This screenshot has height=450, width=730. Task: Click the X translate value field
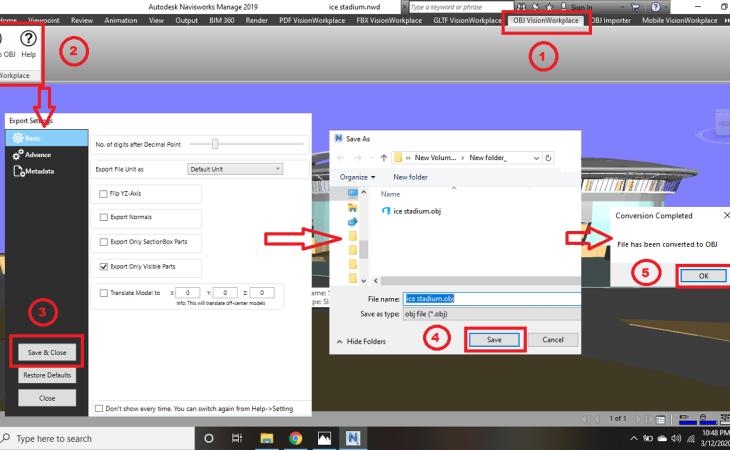point(188,293)
